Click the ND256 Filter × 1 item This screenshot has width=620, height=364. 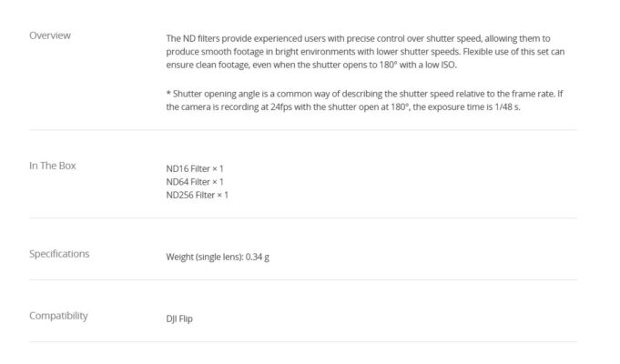(x=198, y=195)
